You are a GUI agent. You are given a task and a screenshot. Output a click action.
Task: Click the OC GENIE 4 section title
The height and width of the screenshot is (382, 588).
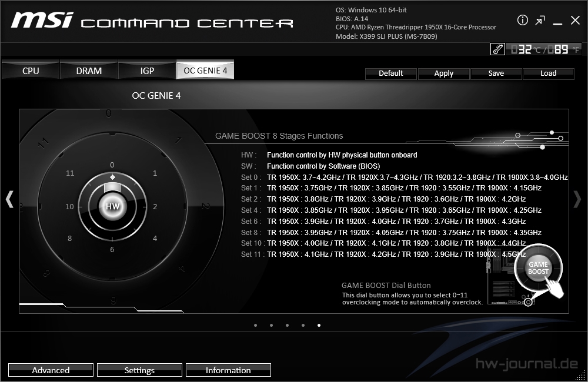click(156, 96)
